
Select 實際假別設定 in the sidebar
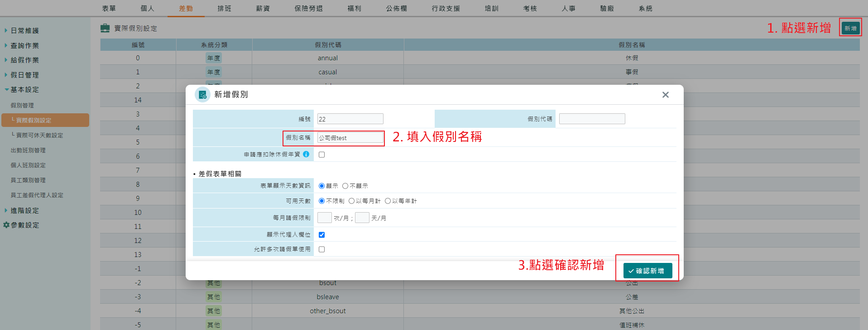click(x=45, y=120)
